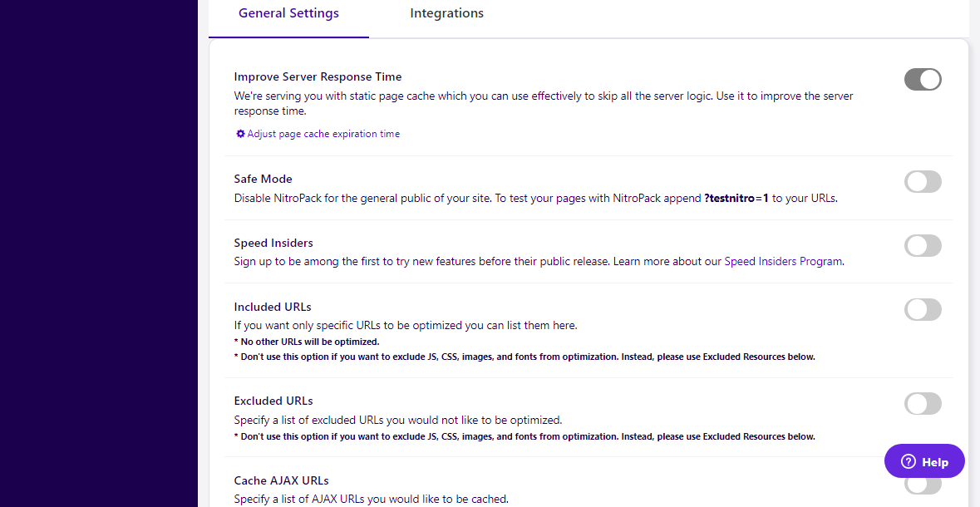The image size is (980, 507).
Task: Toggle on Excluded URLs
Action: coord(923,404)
